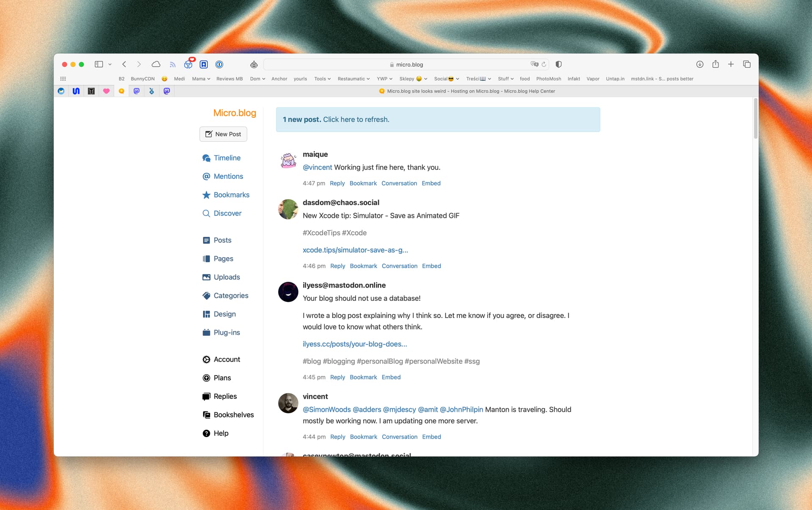Viewport: 812px width, 510px height.
Task: Click the page vertical scrollbar
Action: tap(755, 119)
